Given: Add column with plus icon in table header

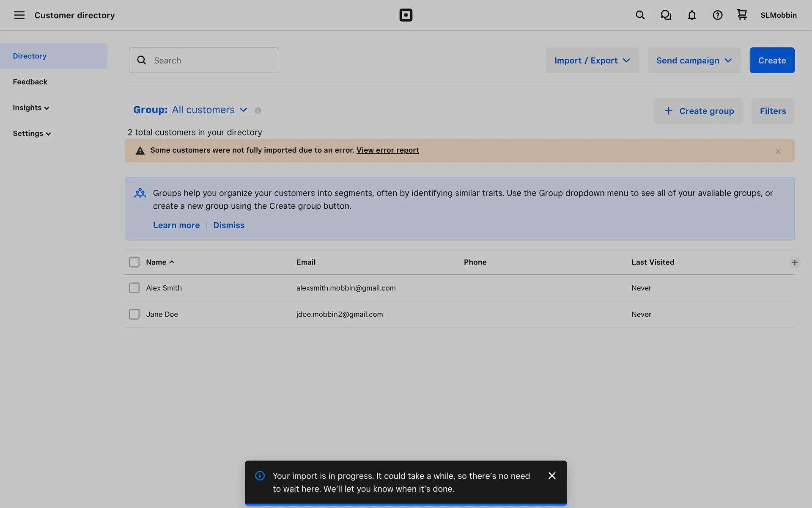Looking at the screenshot, I should (794, 262).
